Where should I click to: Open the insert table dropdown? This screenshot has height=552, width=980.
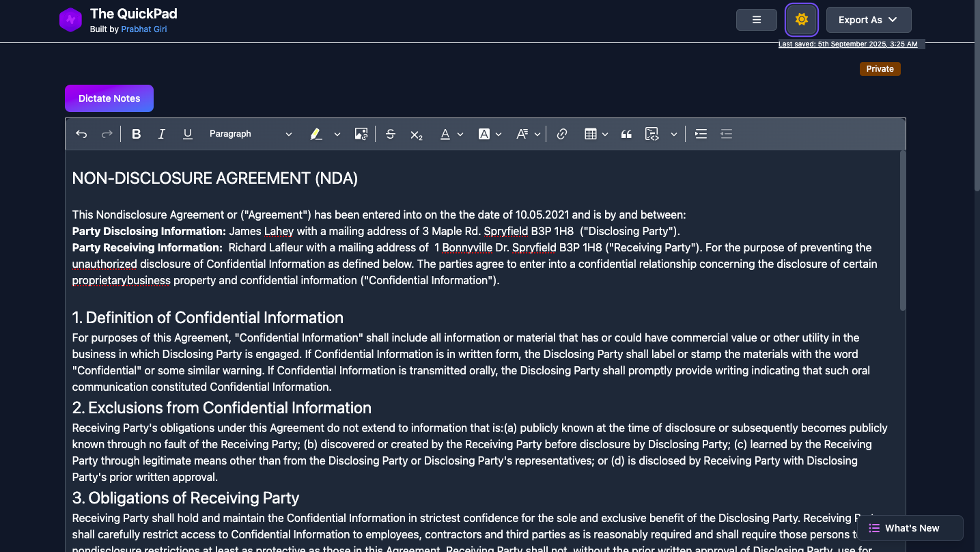pos(596,134)
